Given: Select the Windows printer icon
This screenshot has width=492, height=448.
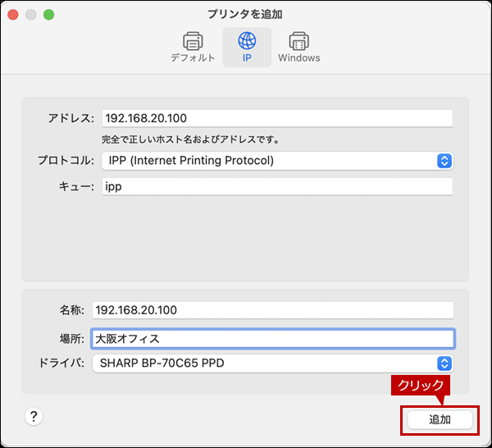Looking at the screenshot, I should pyautogui.click(x=298, y=40).
